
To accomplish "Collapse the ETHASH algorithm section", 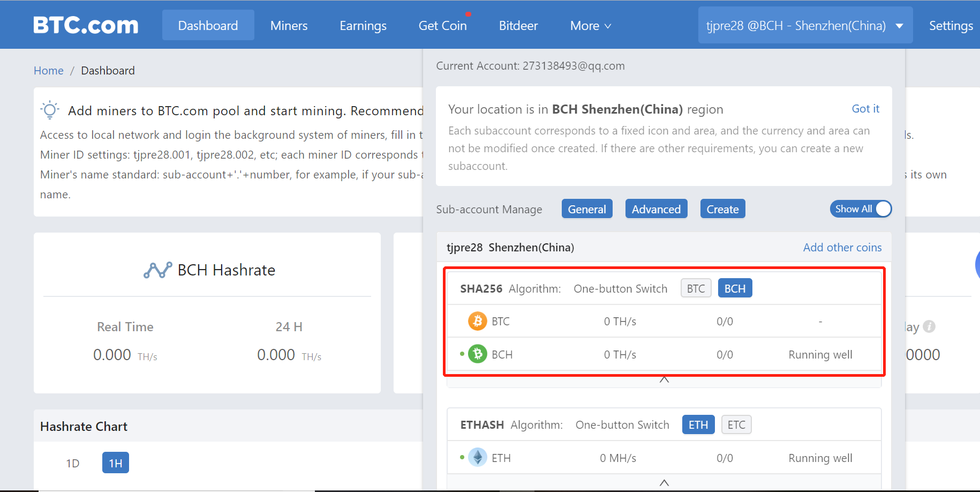I will pyautogui.click(x=664, y=482).
